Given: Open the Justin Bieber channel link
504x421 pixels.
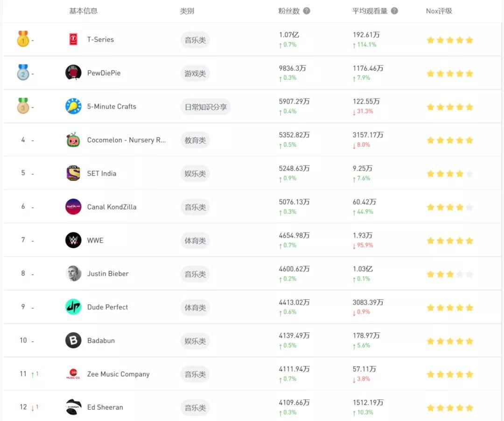Looking at the screenshot, I should tap(108, 274).
